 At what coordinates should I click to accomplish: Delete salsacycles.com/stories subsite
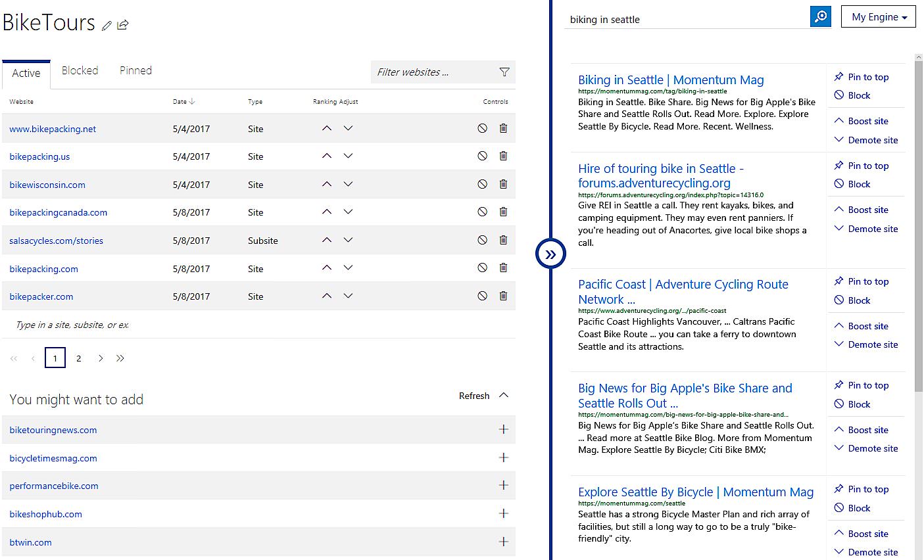[x=503, y=240]
